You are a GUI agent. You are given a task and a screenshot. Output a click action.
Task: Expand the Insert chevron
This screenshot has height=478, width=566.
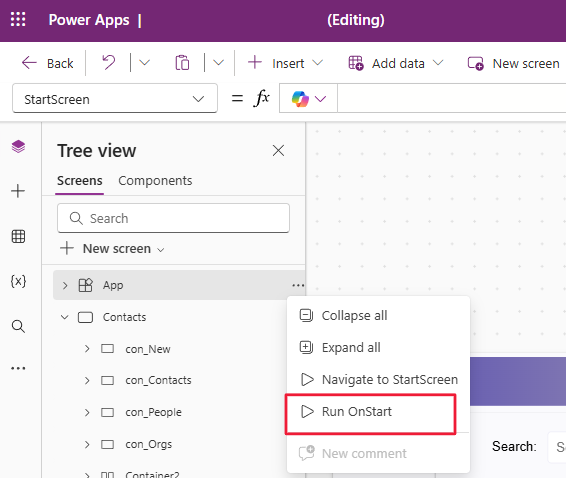click(317, 63)
